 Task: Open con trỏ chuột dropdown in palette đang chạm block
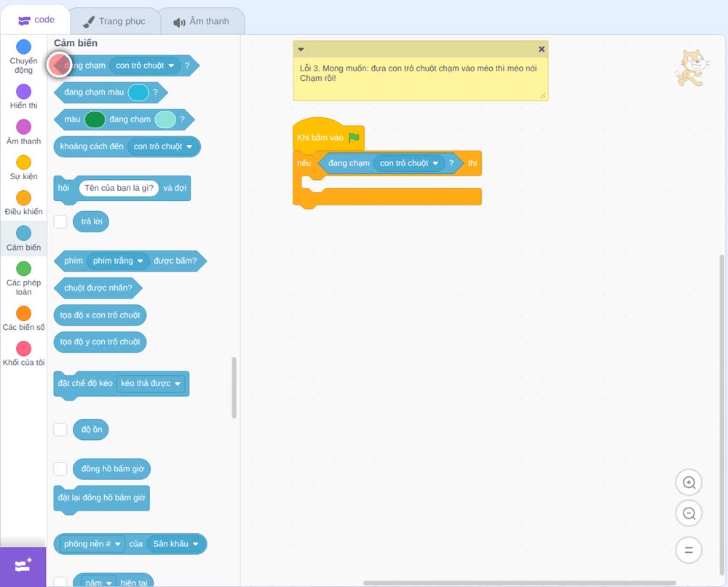[x=145, y=66]
